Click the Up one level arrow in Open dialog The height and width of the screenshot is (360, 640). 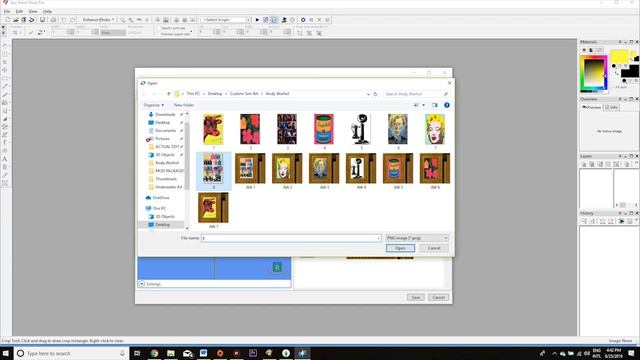pyautogui.click(x=169, y=94)
